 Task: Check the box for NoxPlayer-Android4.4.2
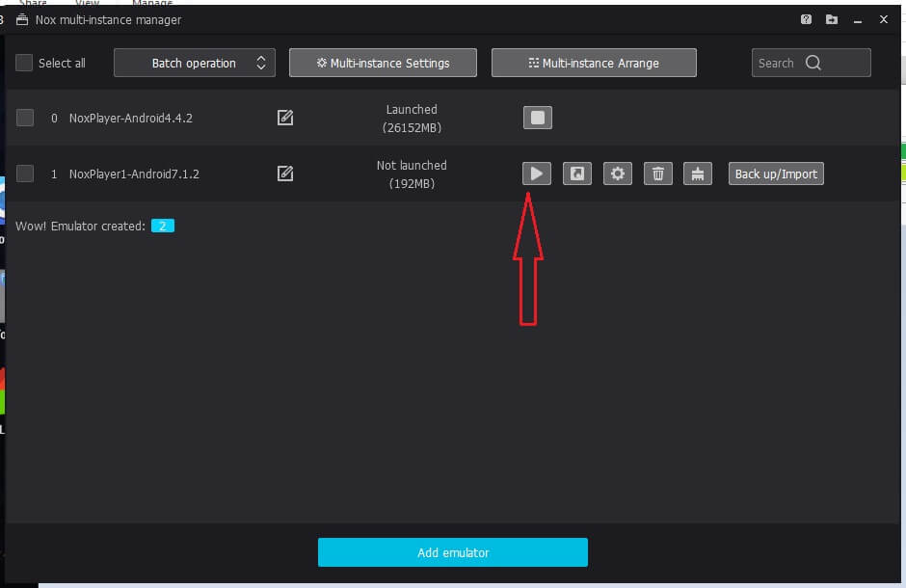[x=25, y=118]
